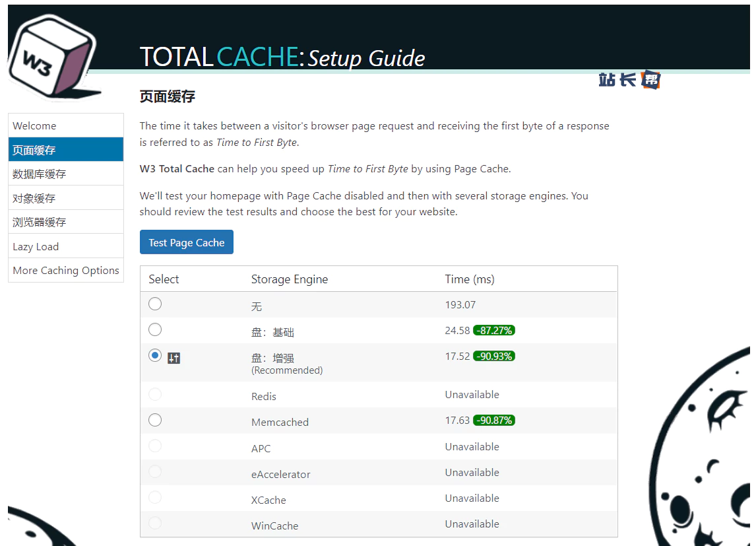Click the -90.87% Memcached badge

pos(493,420)
